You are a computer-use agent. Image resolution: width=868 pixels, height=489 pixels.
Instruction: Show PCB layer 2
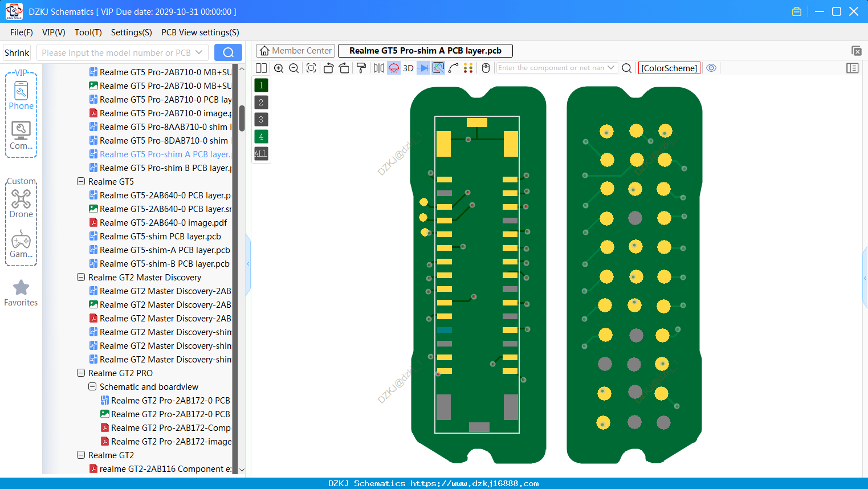[x=261, y=103]
